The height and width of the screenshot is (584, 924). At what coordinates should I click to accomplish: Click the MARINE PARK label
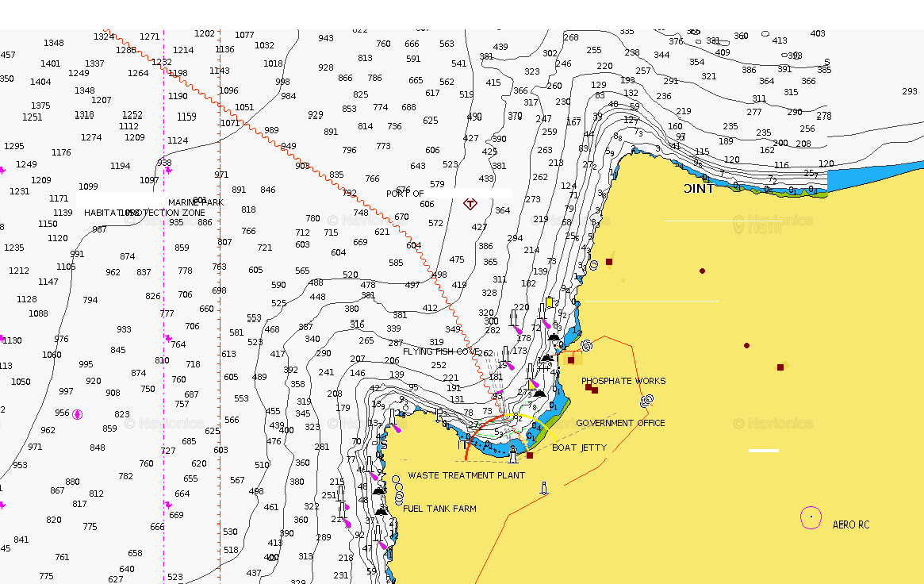[x=196, y=202]
